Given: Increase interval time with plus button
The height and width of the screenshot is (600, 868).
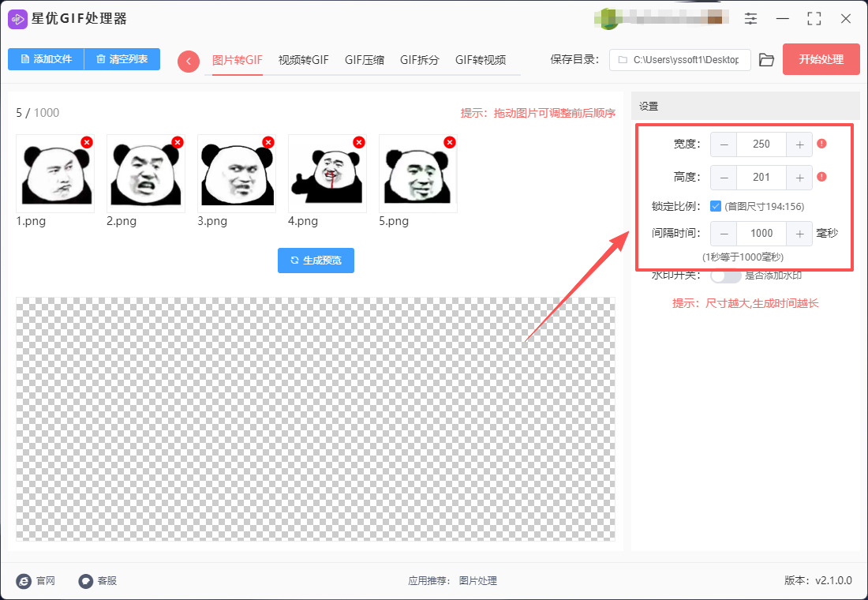Looking at the screenshot, I should [799, 234].
